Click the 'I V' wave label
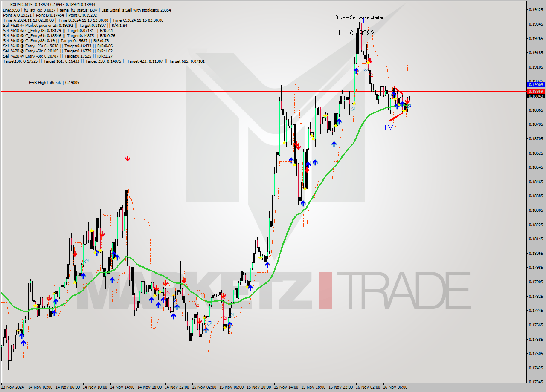 (389, 127)
